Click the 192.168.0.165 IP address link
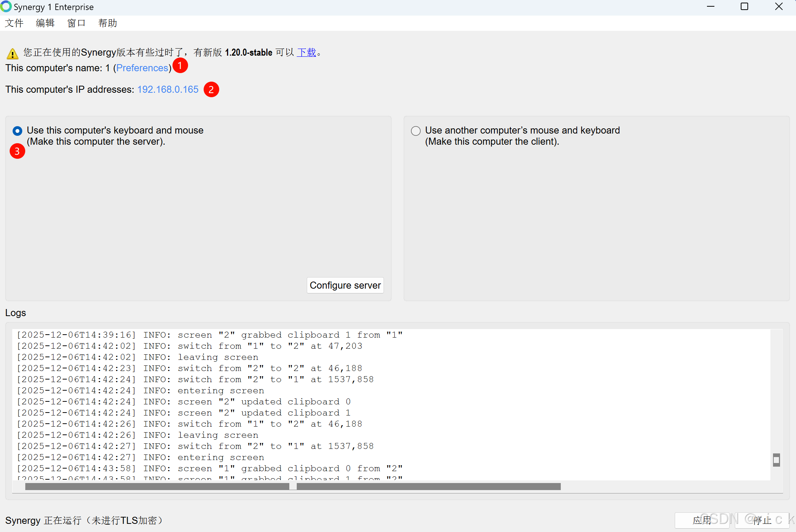 168,89
